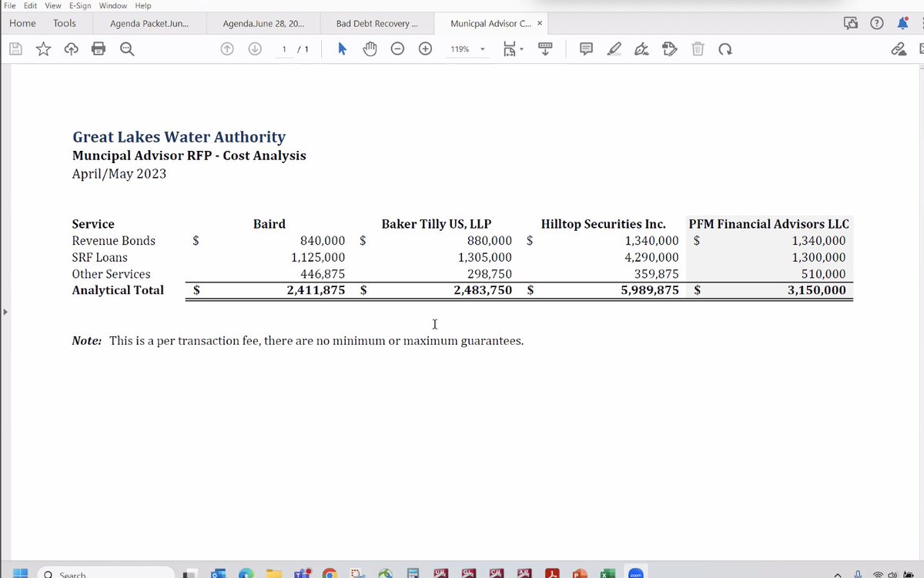The image size is (924, 578).
Task: Open Excel from the taskbar
Action: tap(607, 573)
